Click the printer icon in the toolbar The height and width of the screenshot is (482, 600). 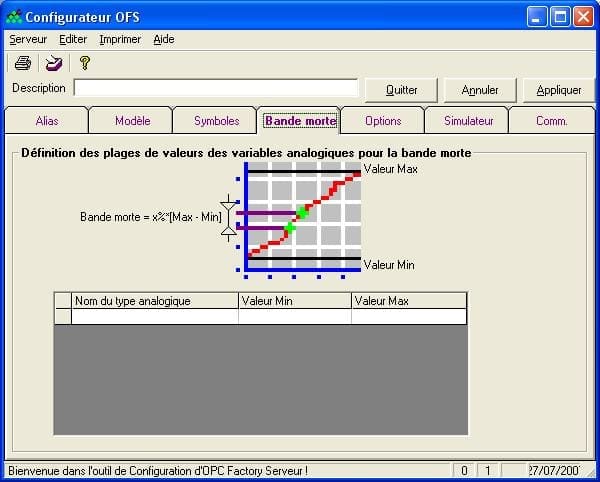pyautogui.click(x=23, y=63)
